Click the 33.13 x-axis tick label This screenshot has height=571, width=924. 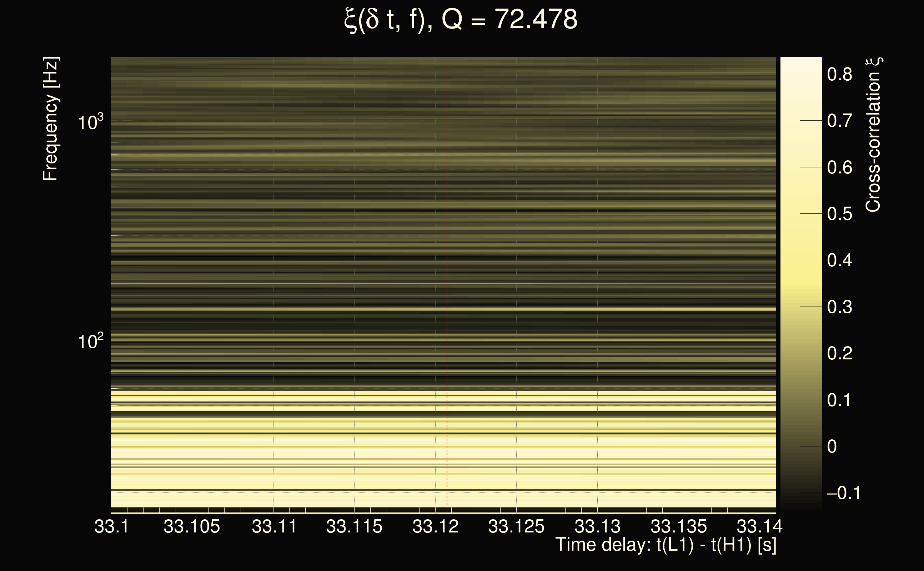point(597,526)
